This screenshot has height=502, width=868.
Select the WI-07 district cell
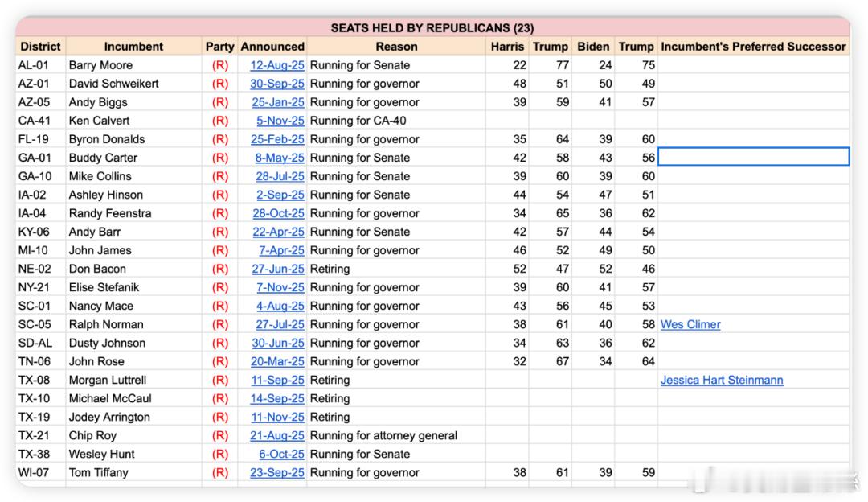click(40, 472)
